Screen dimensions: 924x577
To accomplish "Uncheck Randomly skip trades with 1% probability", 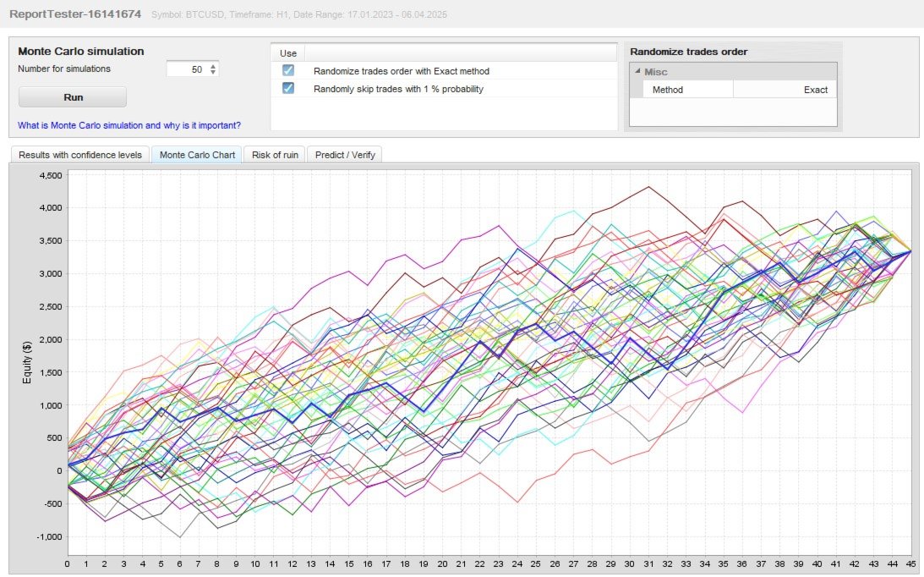I will [x=288, y=88].
